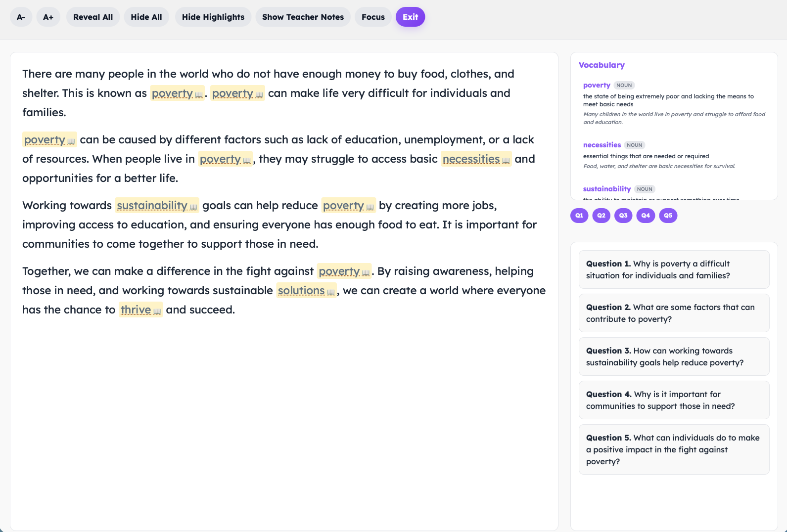Expand Question 1 about poverty difficulty
Viewport: 787px width, 532px height.
pos(674,269)
